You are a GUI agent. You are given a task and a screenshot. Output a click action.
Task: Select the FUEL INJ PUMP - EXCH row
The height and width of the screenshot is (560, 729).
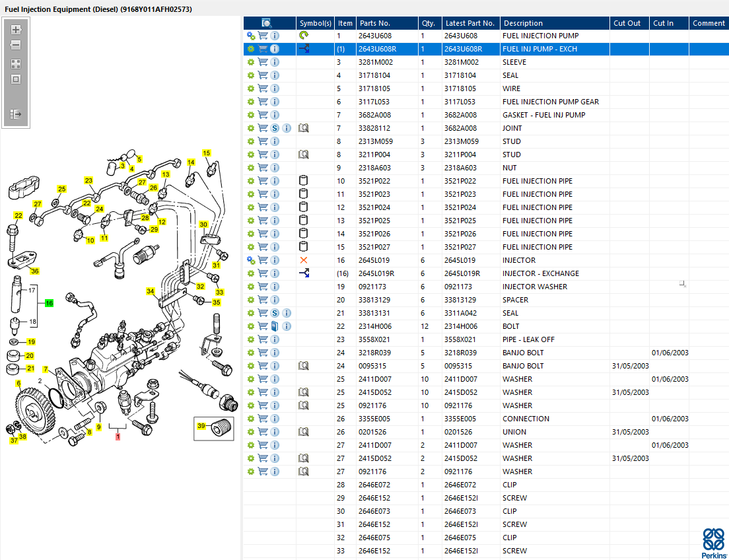click(x=486, y=49)
